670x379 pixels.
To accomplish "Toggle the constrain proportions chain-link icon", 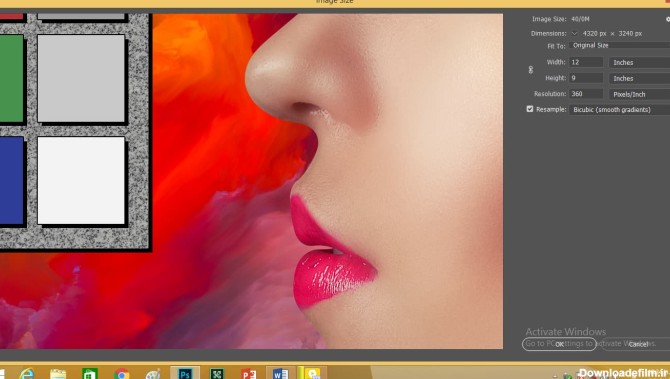I will point(531,70).
